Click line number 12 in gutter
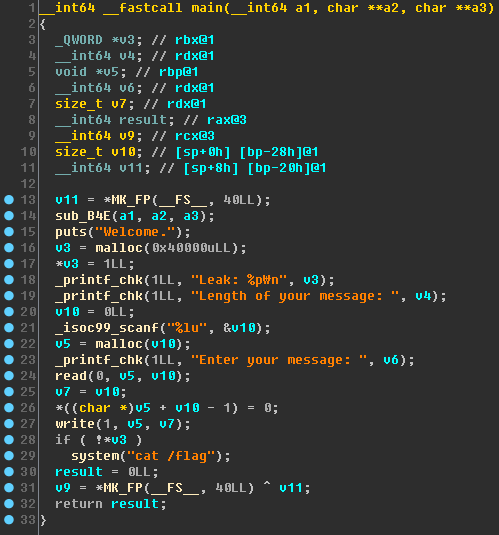 pyautogui.click(x=28, y=184)
